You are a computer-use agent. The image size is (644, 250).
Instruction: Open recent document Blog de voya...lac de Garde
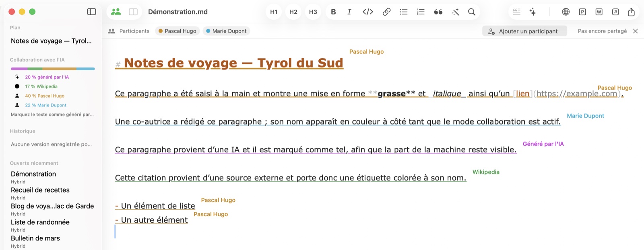click(x=52, y=206)
